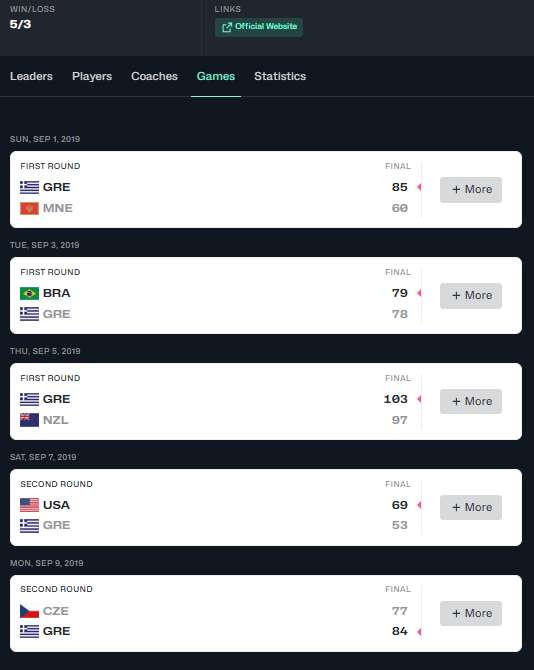534x670 pixels.
Task: Select the Games tab
Action: point(216,76)
